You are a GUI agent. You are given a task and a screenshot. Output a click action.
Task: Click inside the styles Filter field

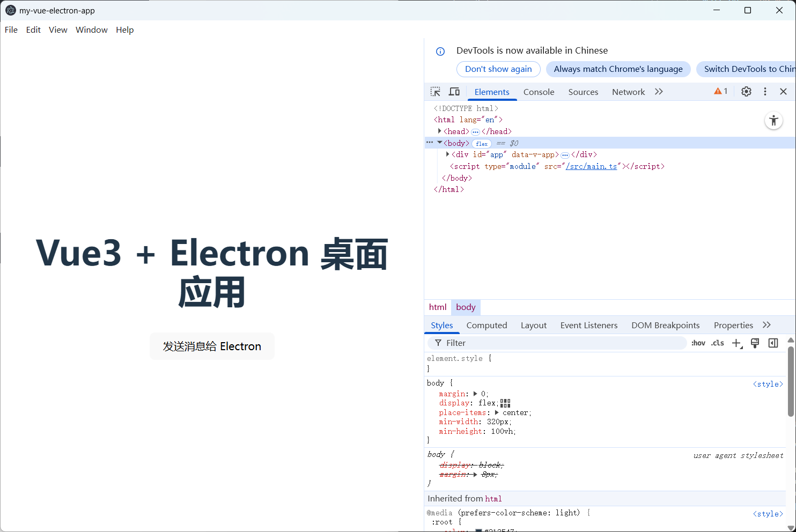click(x=536, y=343)
